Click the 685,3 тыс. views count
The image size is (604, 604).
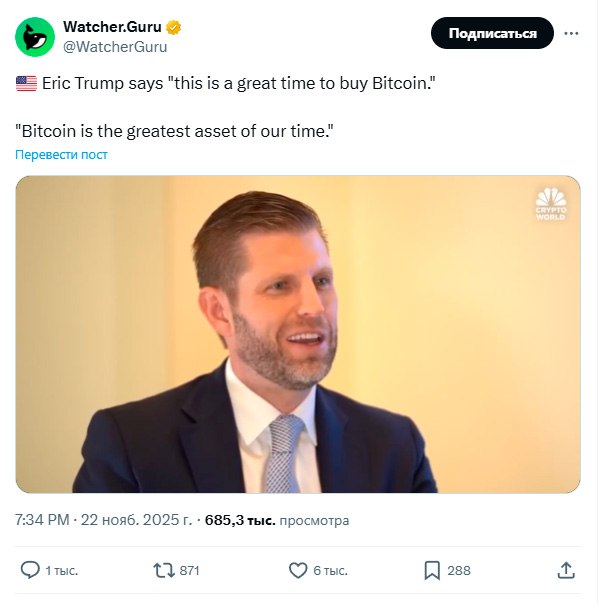(240, 520)
